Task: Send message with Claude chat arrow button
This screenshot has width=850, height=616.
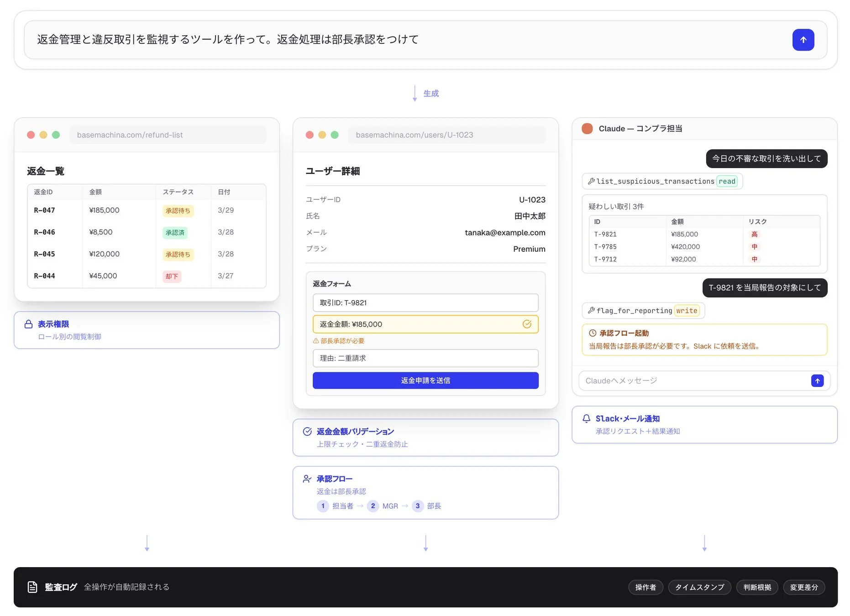Action: (817, 381)
